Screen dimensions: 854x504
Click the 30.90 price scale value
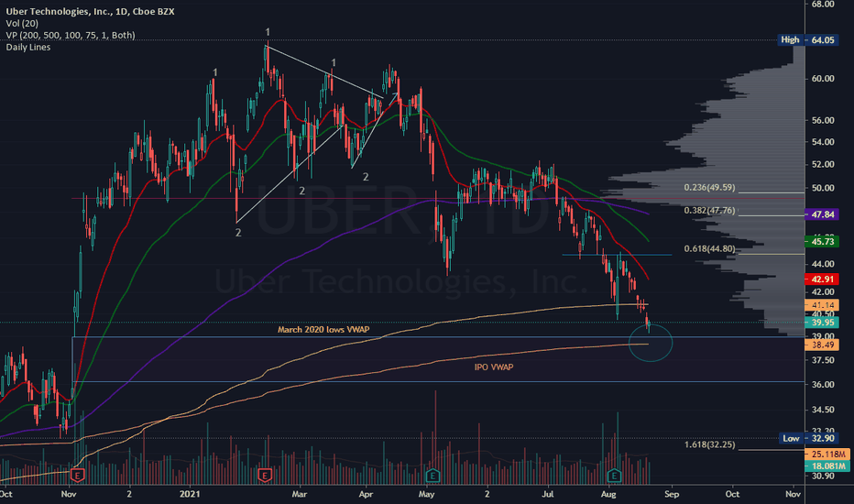tap(823, 476)
